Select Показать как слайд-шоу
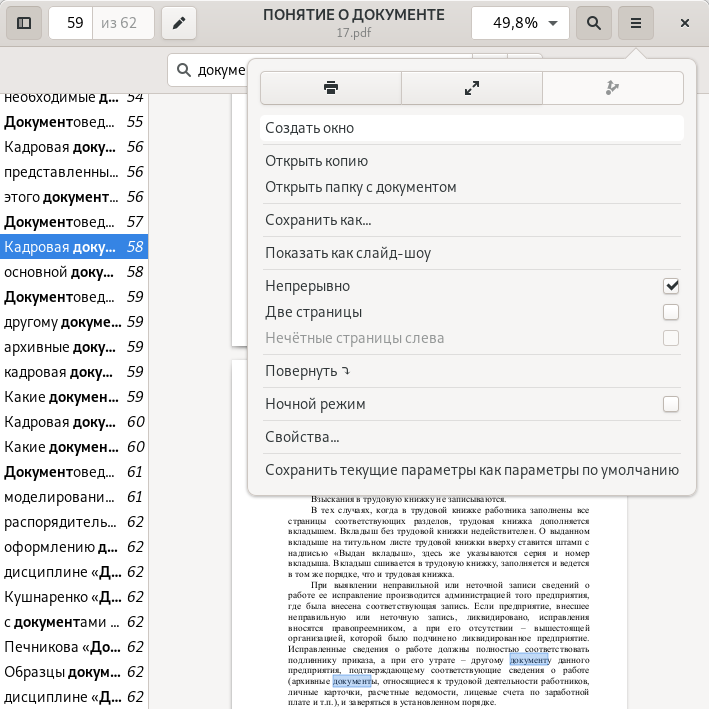The image size is (709, 709). pyautogui.click(x=348, y=253)
